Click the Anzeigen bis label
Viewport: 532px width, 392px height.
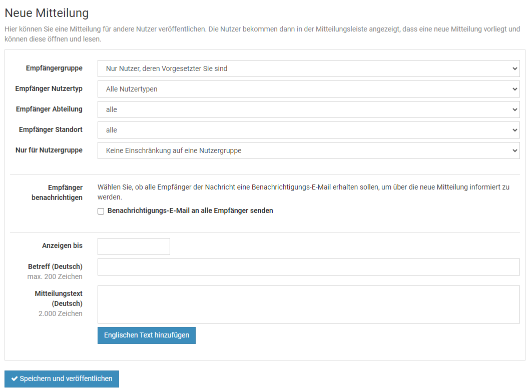point(62,245)
